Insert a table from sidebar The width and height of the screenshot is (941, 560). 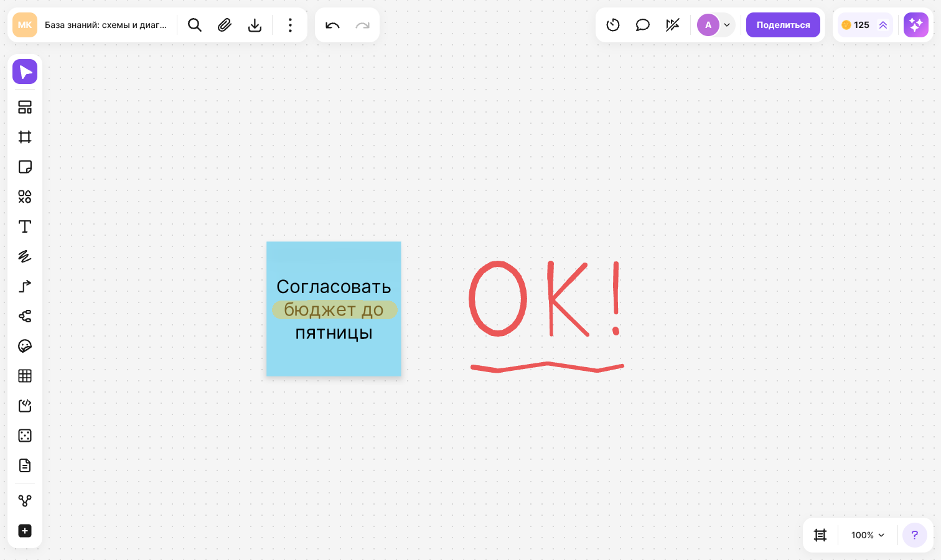25,376
